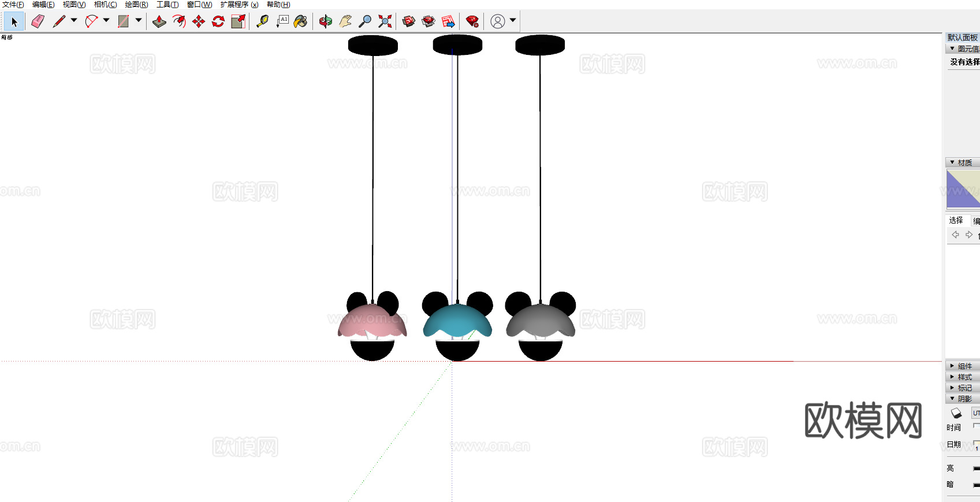The height and width of the screenshot is (502, 980).
Task: Open the Arc tool dropdown arrow
Action: pos(106,21)
